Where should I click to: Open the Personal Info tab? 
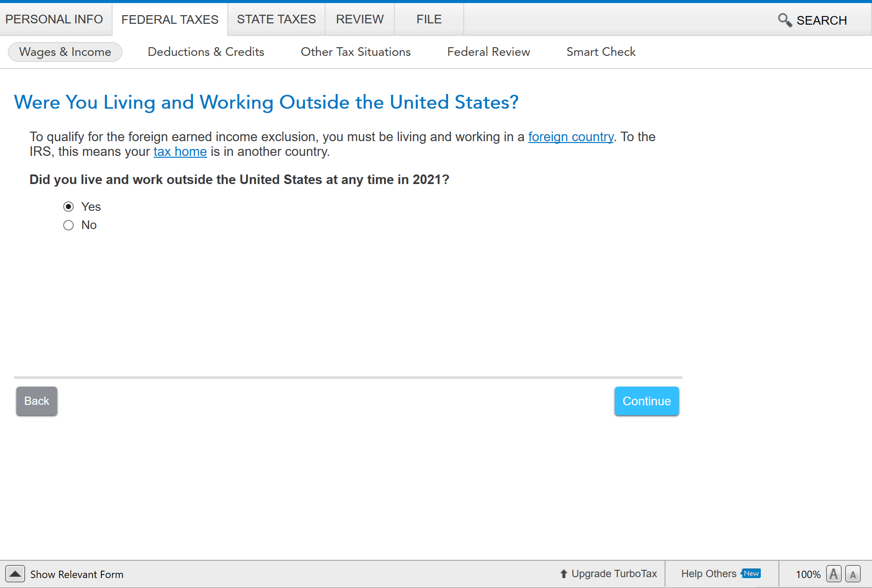pos(54,19)
